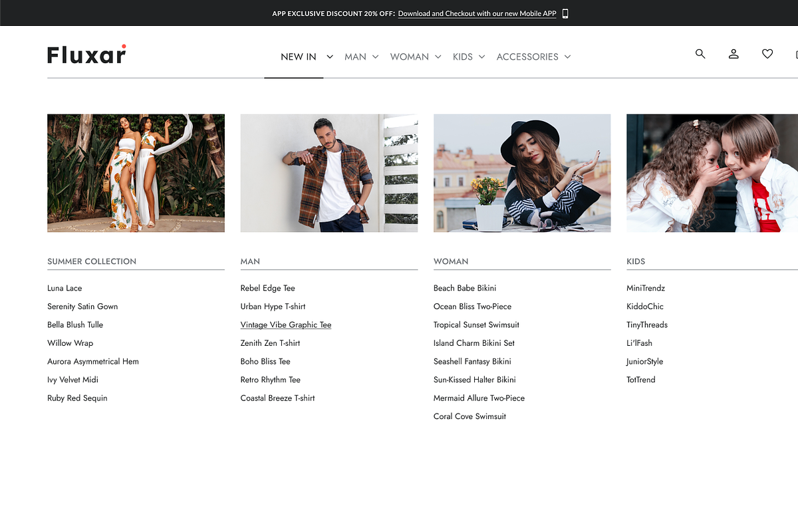Select Beach Babe Bikini
The height and width of the screenshot is (532, 798).
465,288
